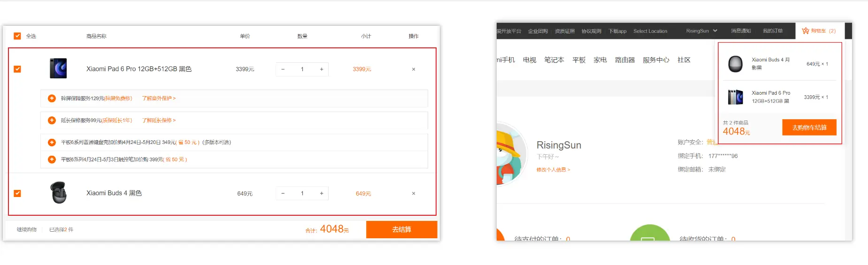Click the orange 去结算 checkout button
This screenshot has width=868, height=265.
click(x=401, y=230)
